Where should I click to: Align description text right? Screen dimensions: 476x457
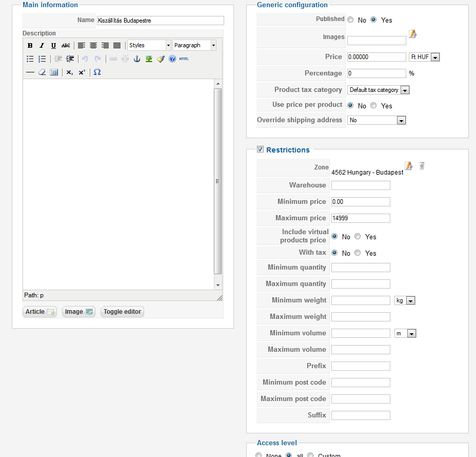click(x=105, y=46)
